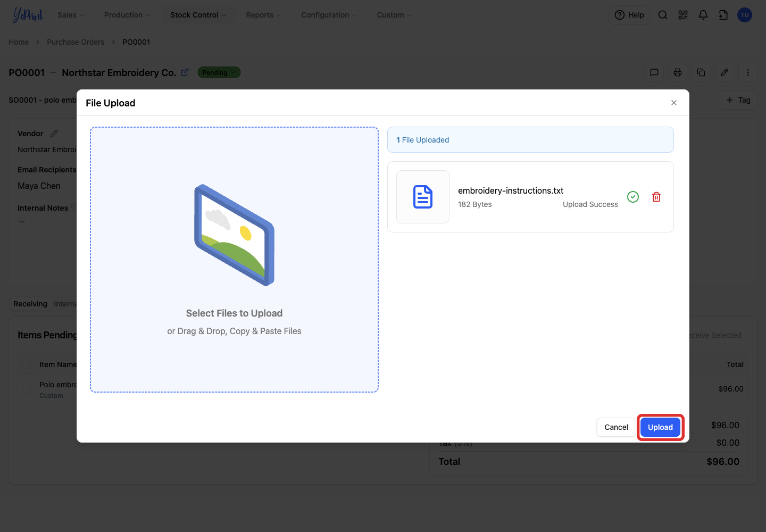The height and width of the screenshot is (532, 766).
Task: Click the embroidery-instructions.txt document icon
Action: pyautogui.click(x=423, y=197)
